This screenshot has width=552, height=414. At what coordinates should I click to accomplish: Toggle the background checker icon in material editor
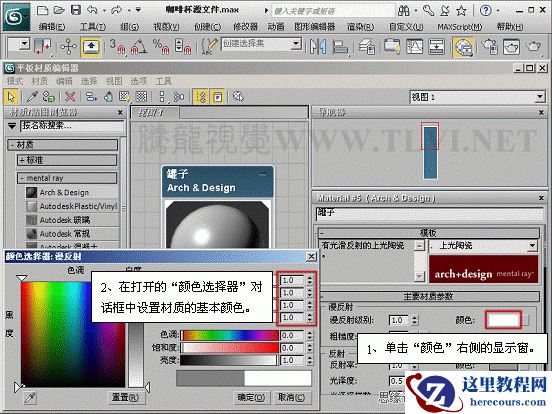click(x=141, y=96)
